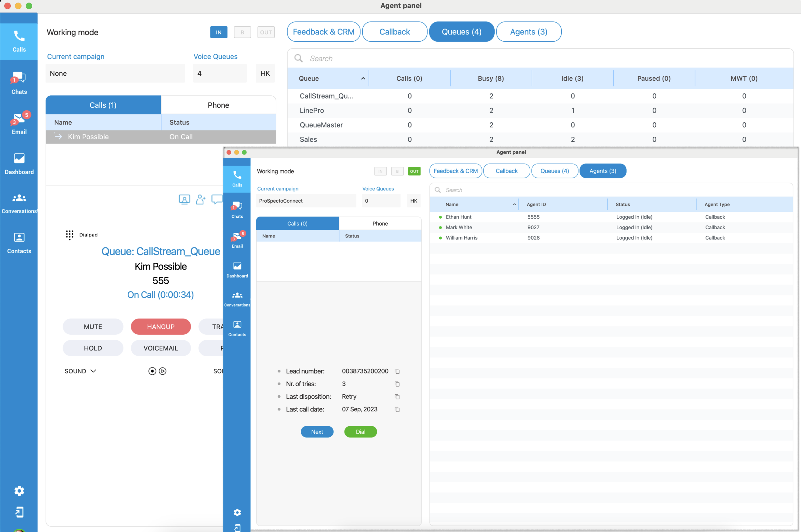
Task: Copy the Lead number value
Action: (397, 371)
